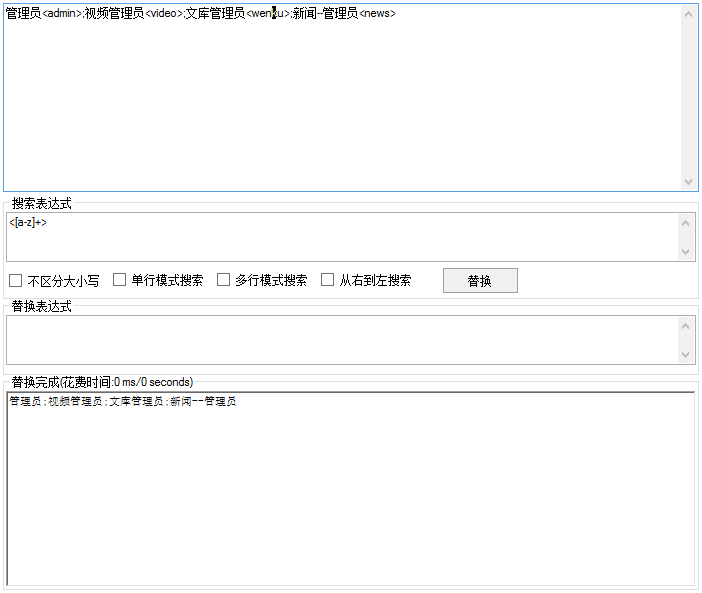Check the 多行模式搜索 option
This screenshot has height=593, width=702.
tap(223, 280)
